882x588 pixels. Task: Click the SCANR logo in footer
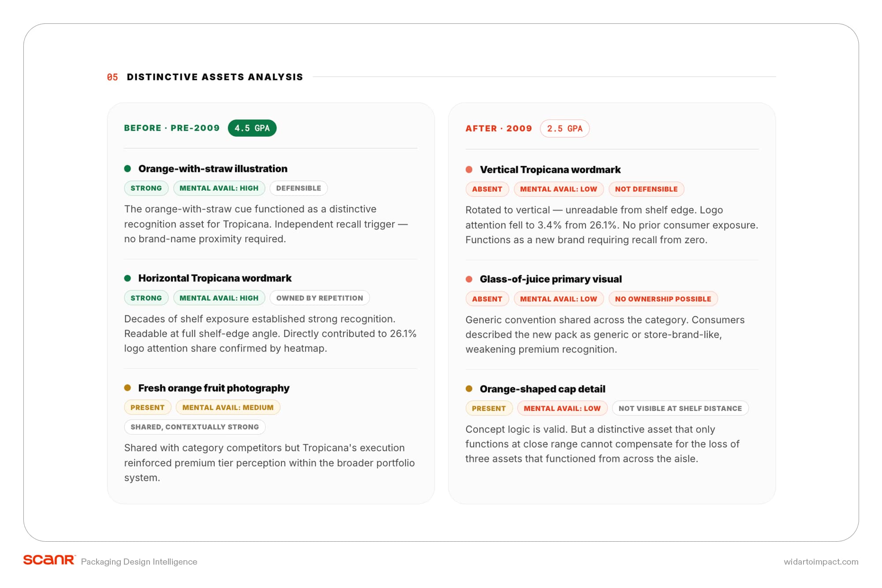point(49,560)
